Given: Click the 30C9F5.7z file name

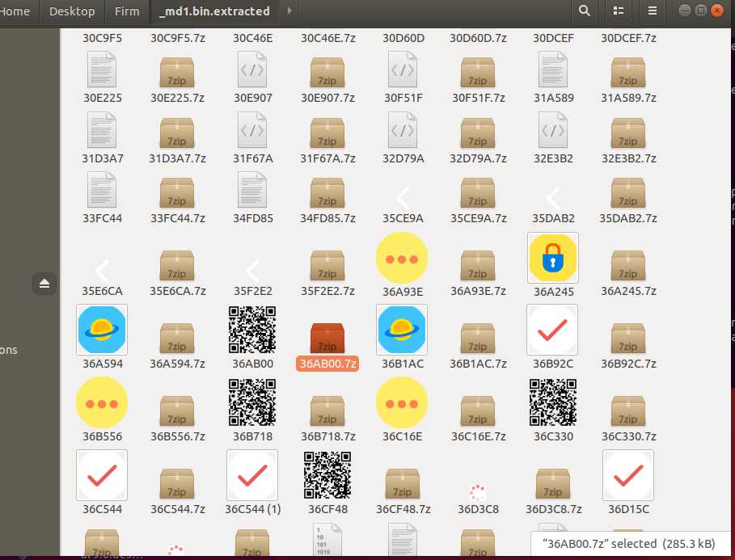Looking at the screenshot, I should click(177, 38).
